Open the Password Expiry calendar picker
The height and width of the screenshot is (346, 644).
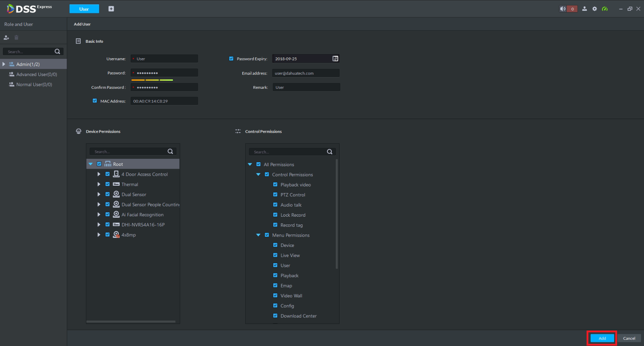coord(335,59)
